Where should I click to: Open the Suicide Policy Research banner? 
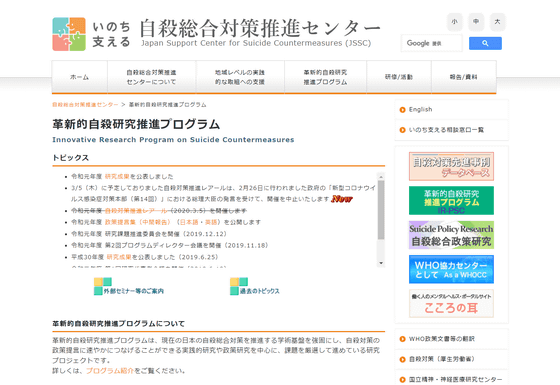tap(451, 235)
